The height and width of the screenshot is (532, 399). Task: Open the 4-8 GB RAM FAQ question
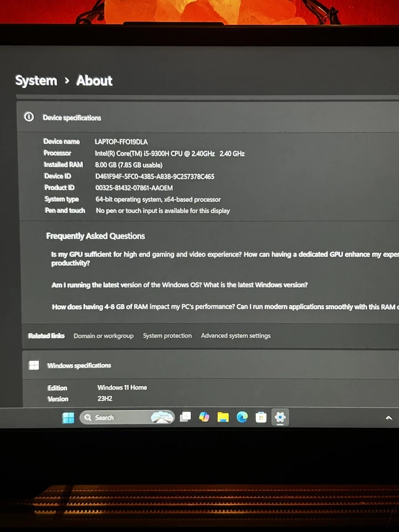coord(226,306)
